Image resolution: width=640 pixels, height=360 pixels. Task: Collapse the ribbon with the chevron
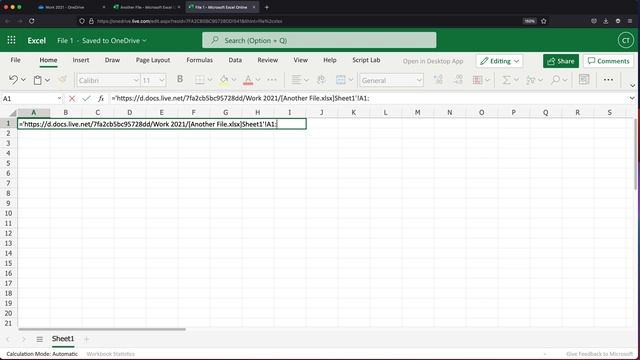tap(632, 86)
